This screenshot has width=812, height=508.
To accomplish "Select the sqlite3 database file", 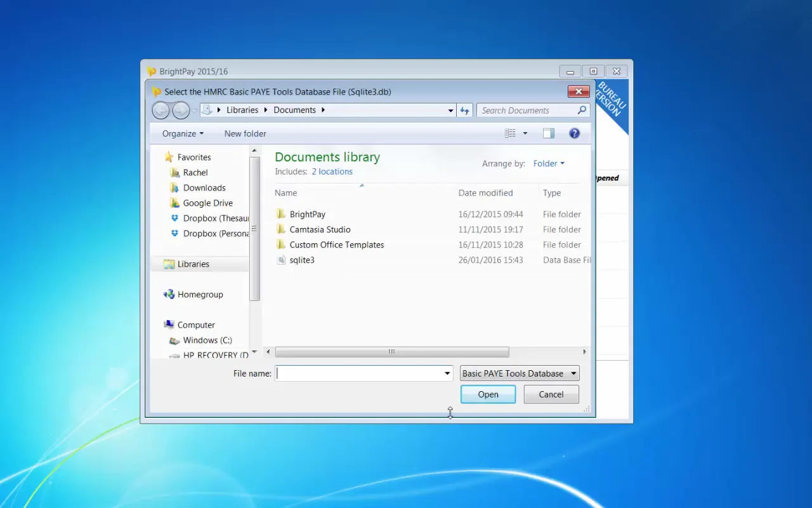I will tap(302, 260).
